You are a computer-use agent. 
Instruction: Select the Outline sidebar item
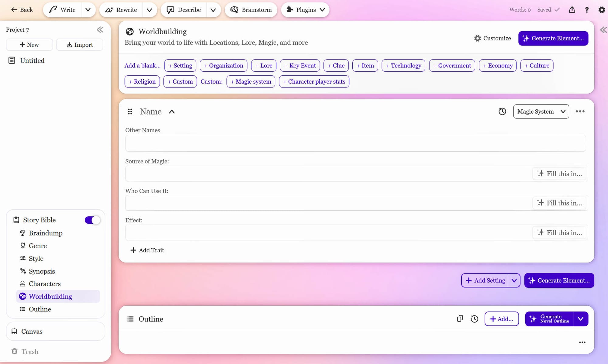pyautogui.click(x=40, y=309)
